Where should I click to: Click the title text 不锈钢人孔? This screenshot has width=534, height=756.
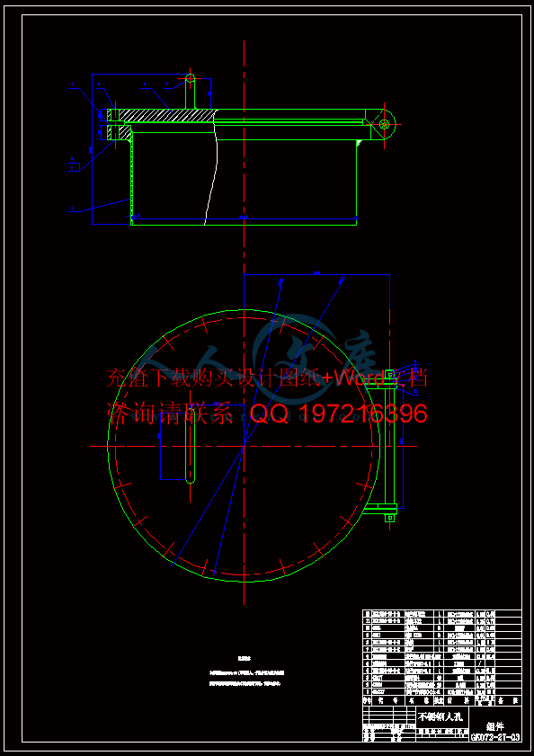click(x=440, y=716)
